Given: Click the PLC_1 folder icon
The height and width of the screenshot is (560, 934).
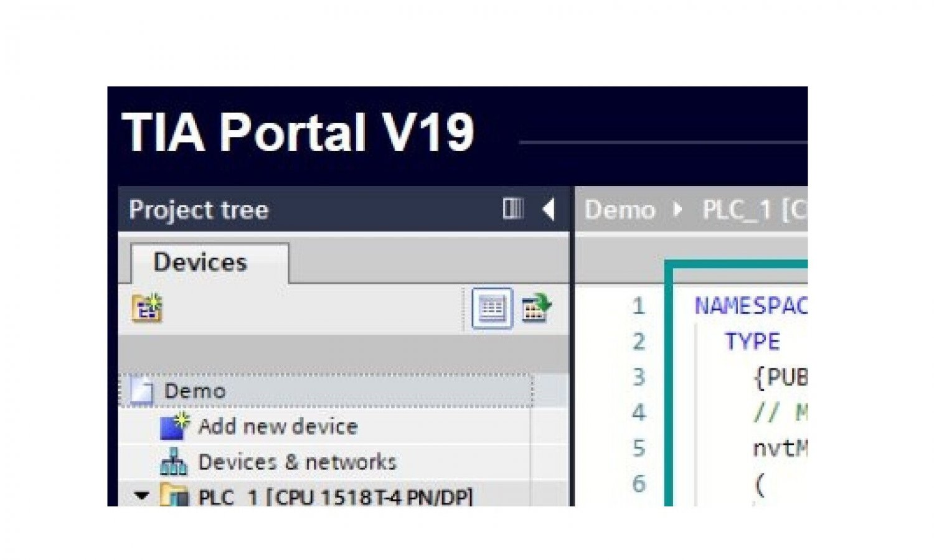Looking at the screenshot, I should 174,496.
